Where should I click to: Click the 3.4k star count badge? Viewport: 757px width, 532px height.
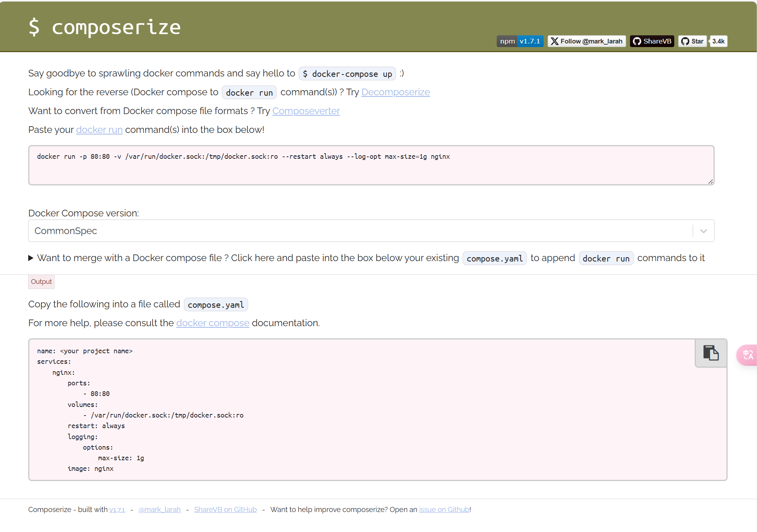(x=718, y=41)
